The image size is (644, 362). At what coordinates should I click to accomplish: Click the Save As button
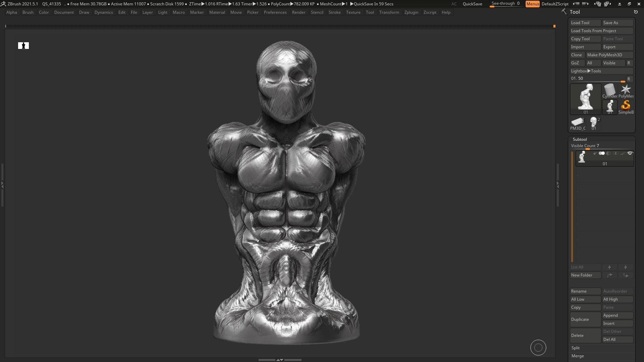coord(618,23)
